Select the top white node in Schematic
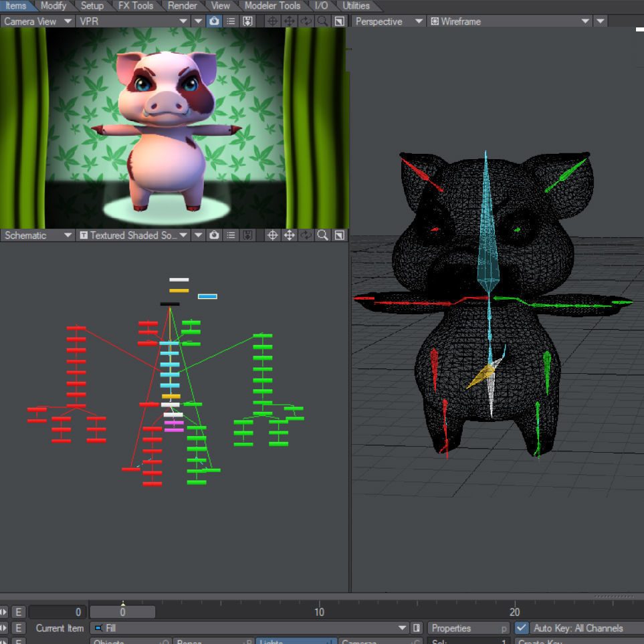 point(179,280)
